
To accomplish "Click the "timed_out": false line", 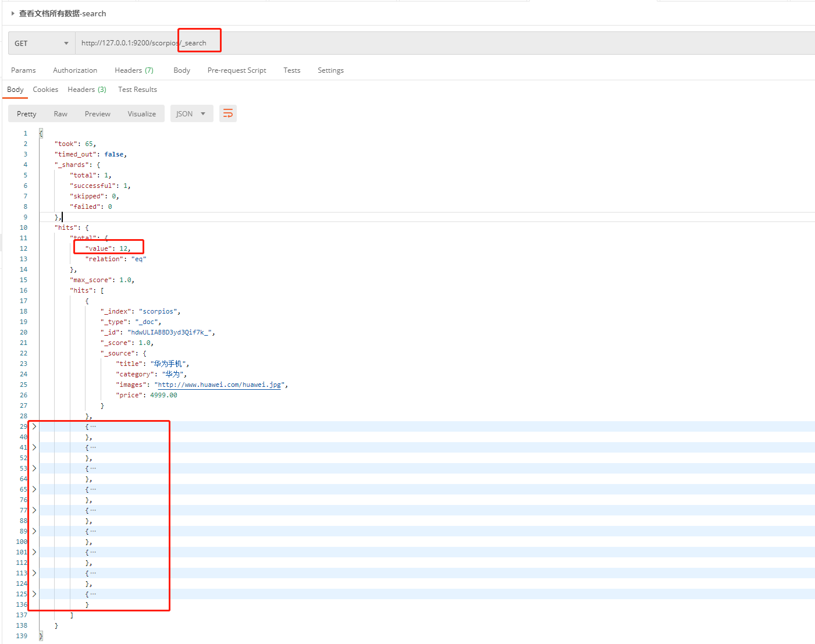I will [x=90, y=154].
